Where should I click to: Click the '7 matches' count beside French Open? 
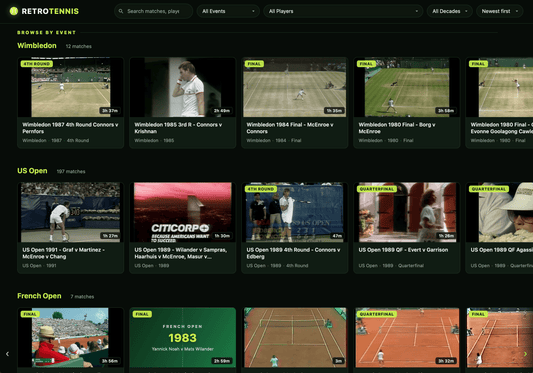click(x=82, y=296)
